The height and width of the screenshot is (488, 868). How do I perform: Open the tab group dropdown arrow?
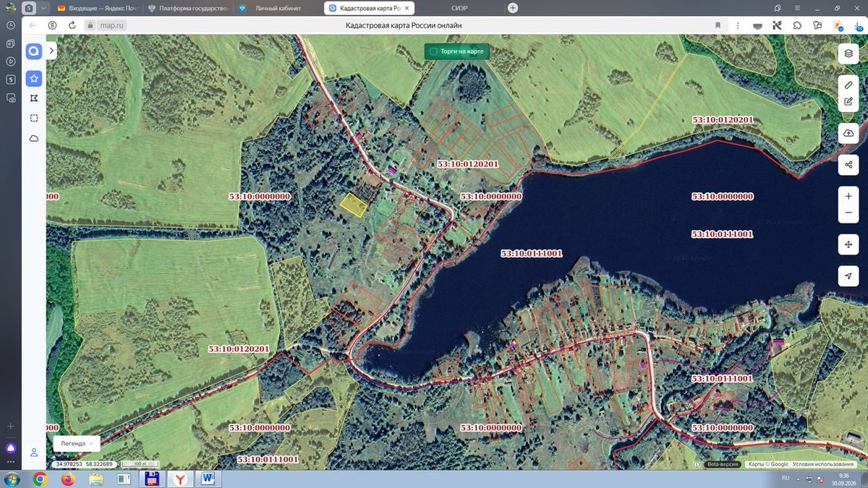pos(44,8)
